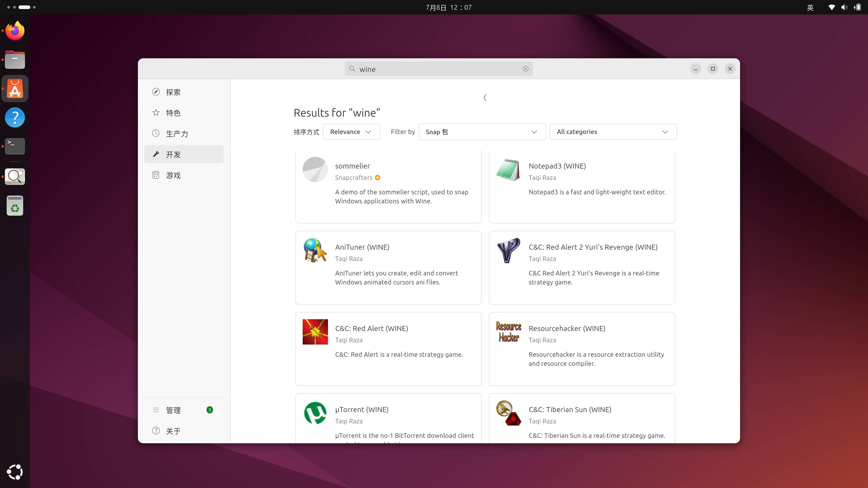868x488 pixels.
Task: Open µTorrent (WINE) result title
Action: point(362,410)
